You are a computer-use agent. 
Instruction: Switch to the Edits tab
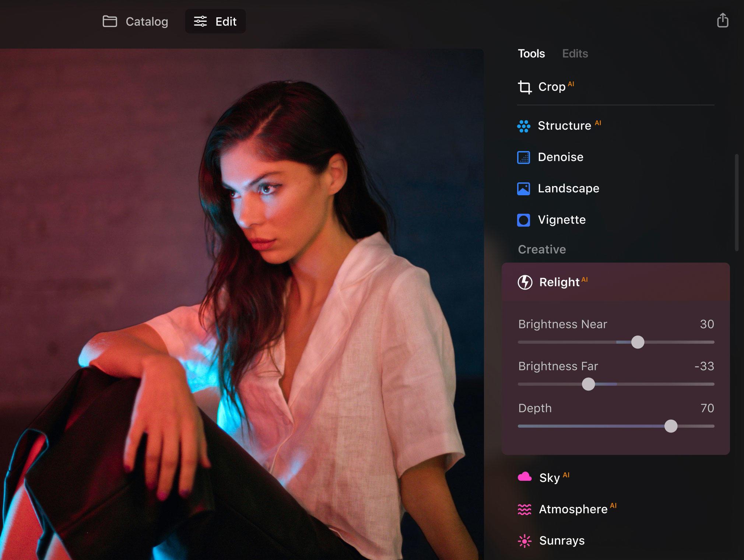[x=575, y=54]
